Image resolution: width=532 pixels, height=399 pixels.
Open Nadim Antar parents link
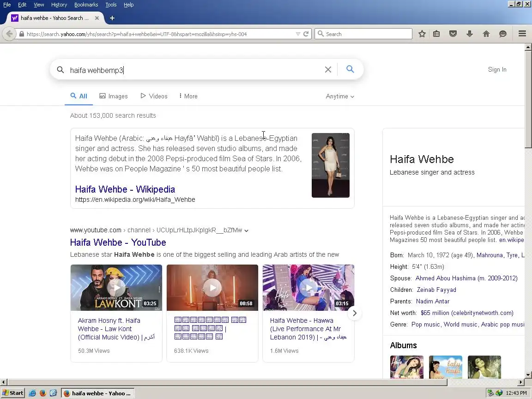[433, 301]
